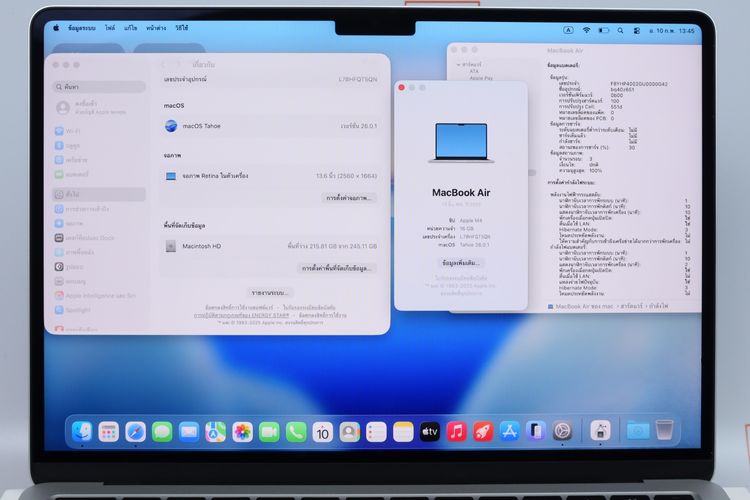Open Reminders from the Dock
The width and height of the screenshot is (750, 500).
tap(376, 432)
